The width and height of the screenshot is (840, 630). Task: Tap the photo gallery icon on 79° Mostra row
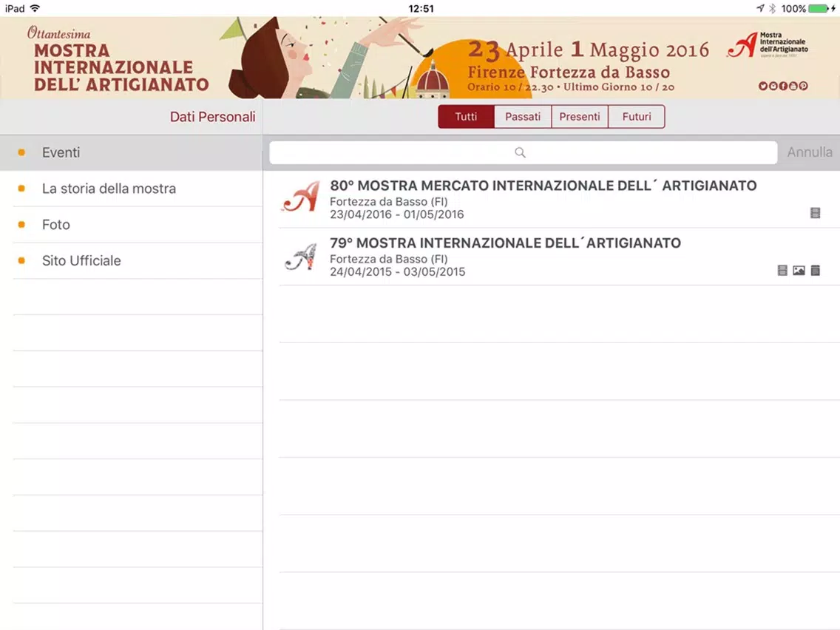point(799,271)
